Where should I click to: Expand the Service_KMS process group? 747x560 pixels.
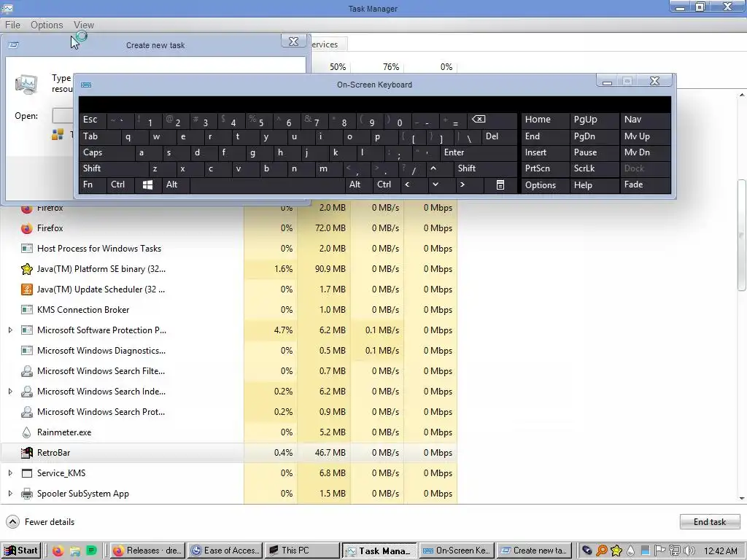pos(10,473)
